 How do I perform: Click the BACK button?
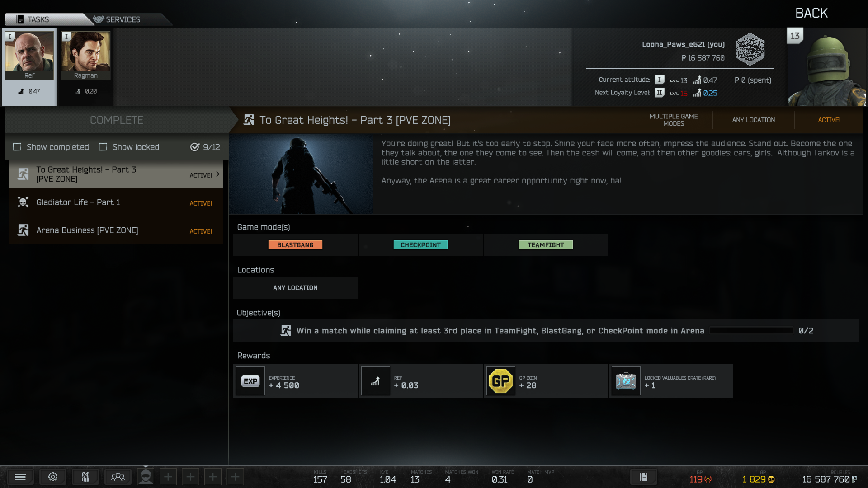coord(811,13)
